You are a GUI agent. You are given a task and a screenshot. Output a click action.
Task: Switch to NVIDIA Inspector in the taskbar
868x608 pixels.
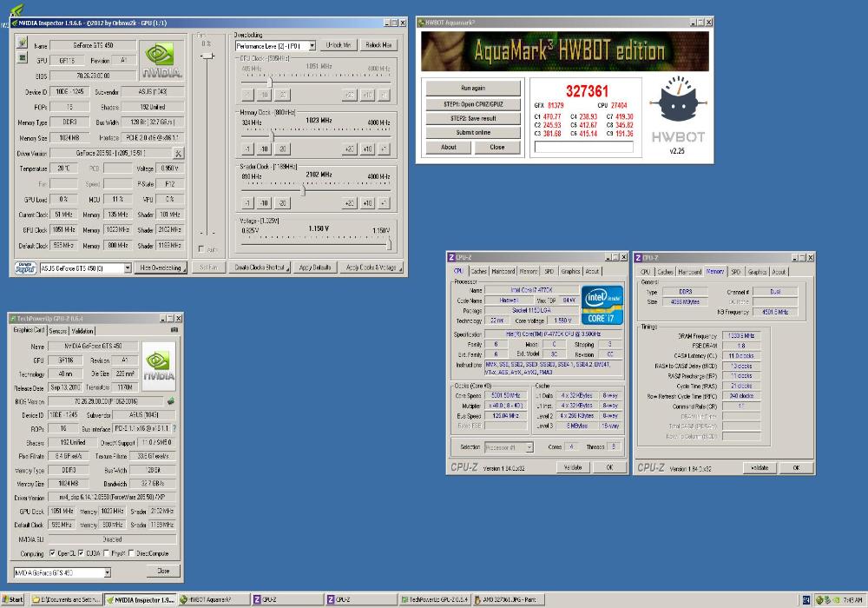141,599
